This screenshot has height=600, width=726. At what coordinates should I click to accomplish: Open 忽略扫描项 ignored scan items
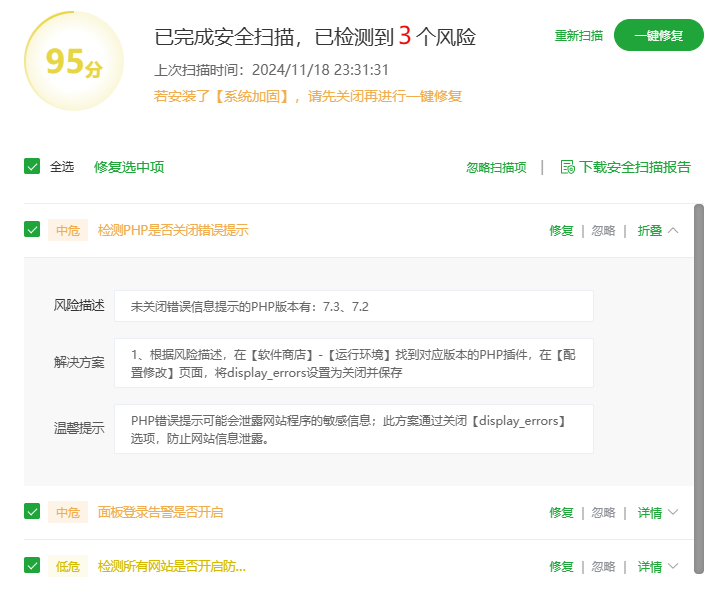[x=496, y=167]
